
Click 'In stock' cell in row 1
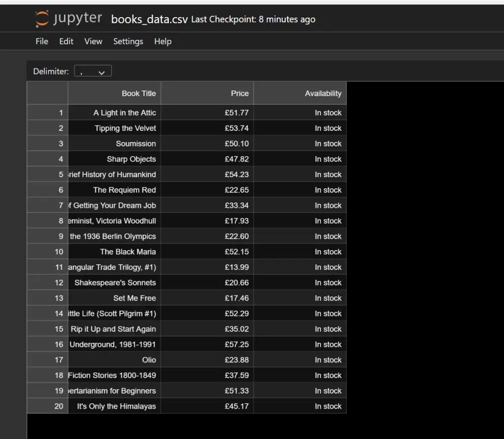click(x=300, y=113)
